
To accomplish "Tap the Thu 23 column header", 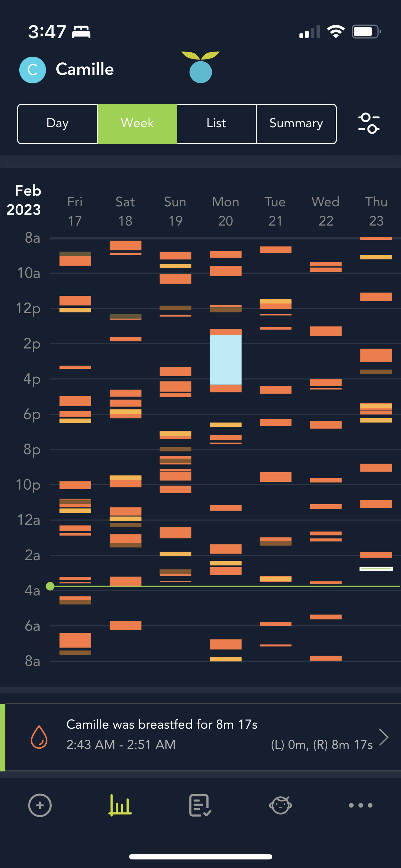I will pos(376,211).
